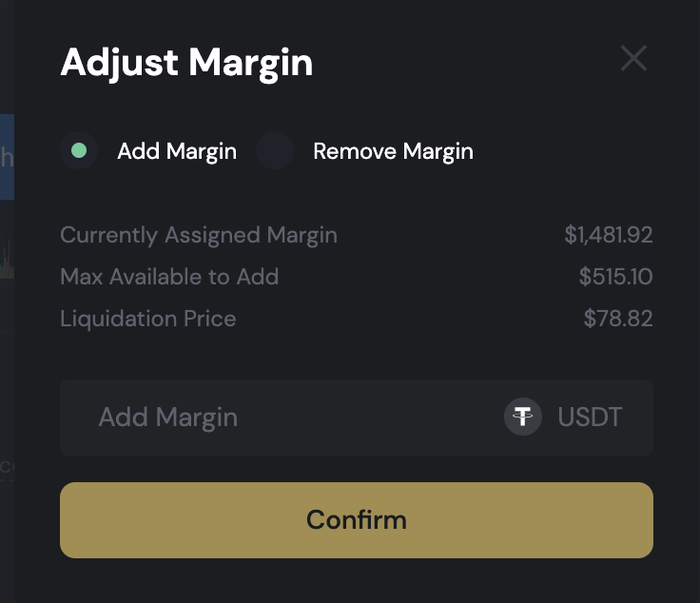The width and height of the screenshot is (700, 603).
Task: Click the 'Add Margin' radio label text
Action: pyautogui.click(x=177, y=151)
